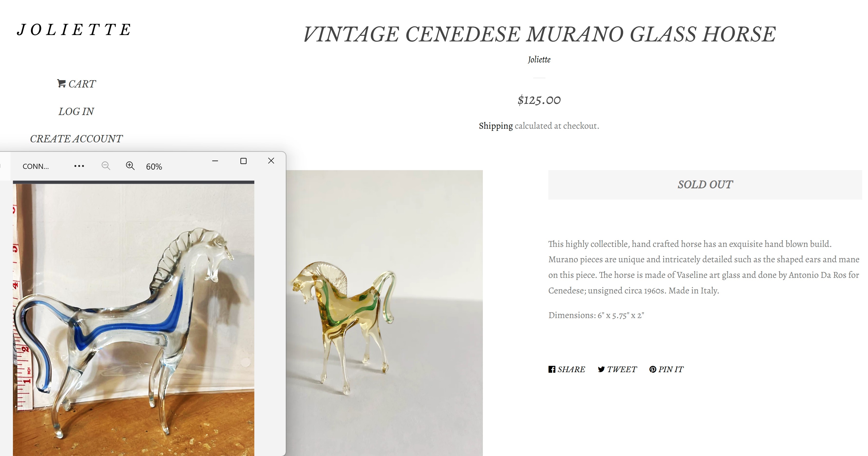Click the SOLD OUT button

click(705, 185)
